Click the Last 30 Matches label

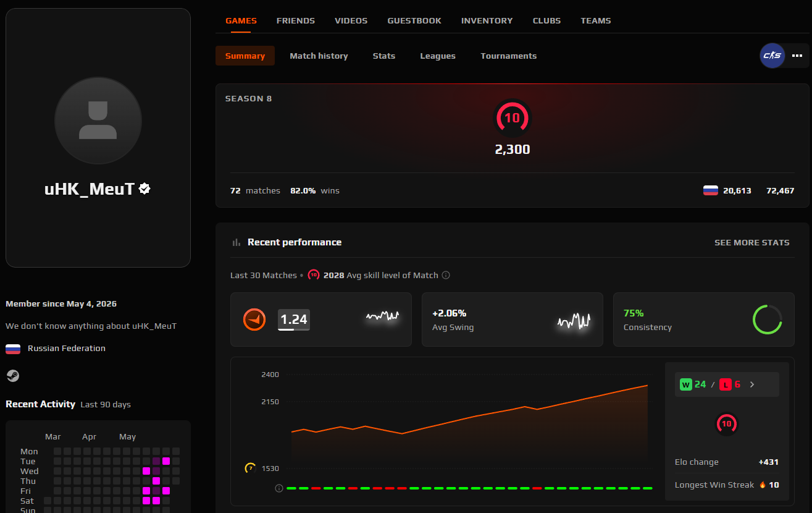tap(264, 275)
